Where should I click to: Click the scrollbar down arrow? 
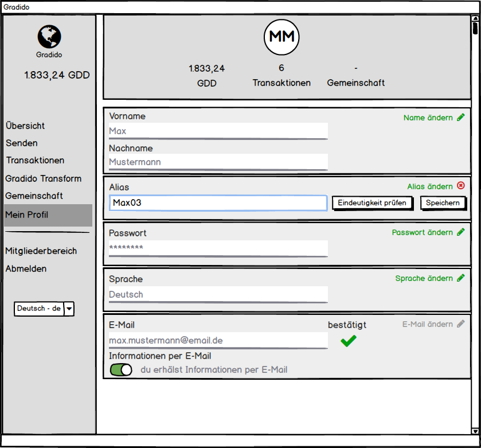(x=475, y=431)
